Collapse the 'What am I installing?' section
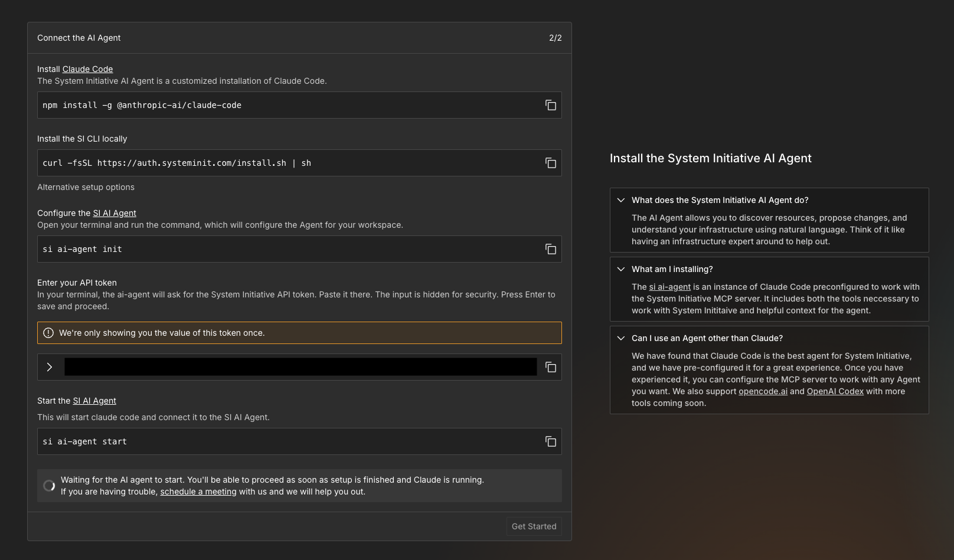954x560 pixels. coord(621,269)
